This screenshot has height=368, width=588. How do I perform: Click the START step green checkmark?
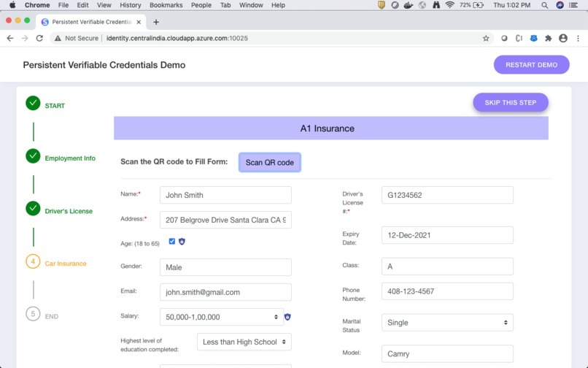pyautogui.click(x=33, y=103)
